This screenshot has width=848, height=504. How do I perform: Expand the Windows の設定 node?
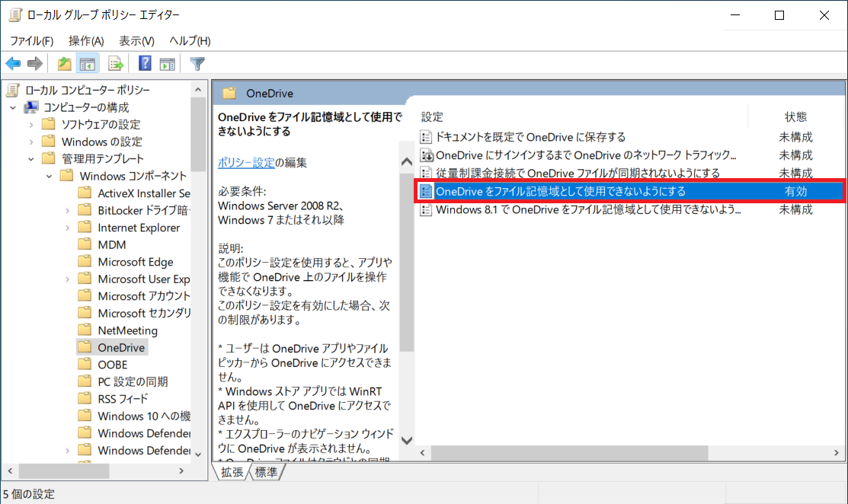click(x=30, y=142)
